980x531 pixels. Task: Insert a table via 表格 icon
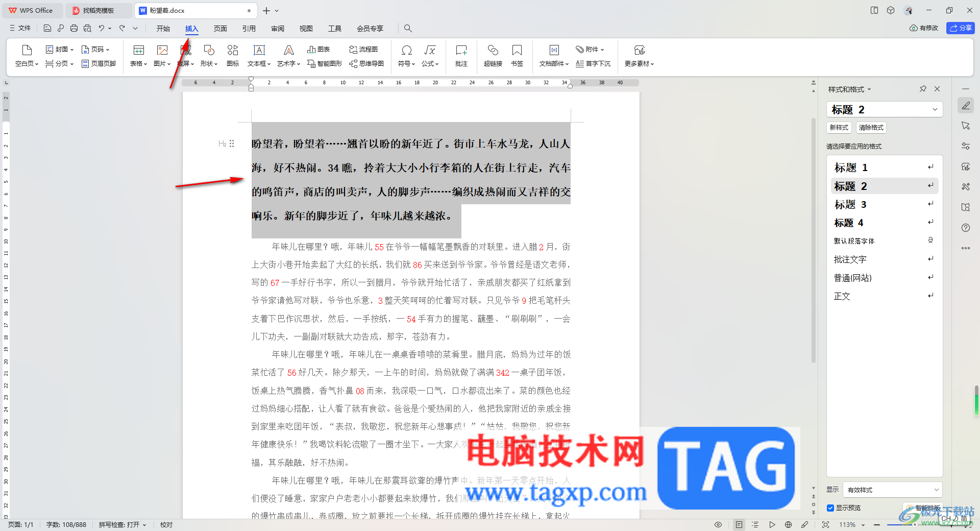point(138,50)
